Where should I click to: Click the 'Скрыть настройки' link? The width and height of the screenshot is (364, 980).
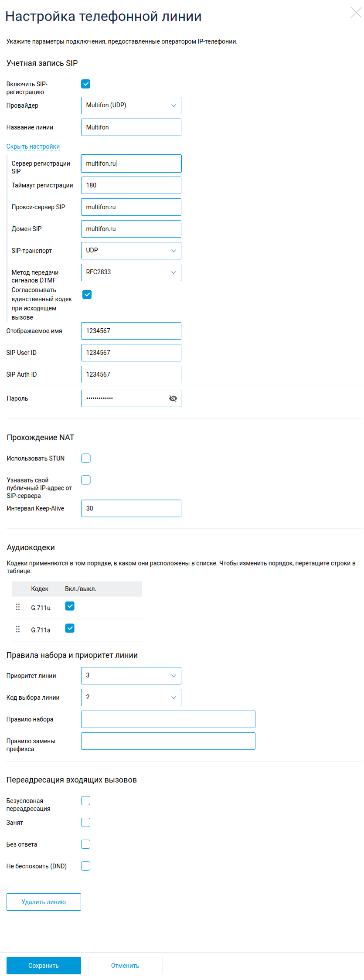tap(33, 147)
